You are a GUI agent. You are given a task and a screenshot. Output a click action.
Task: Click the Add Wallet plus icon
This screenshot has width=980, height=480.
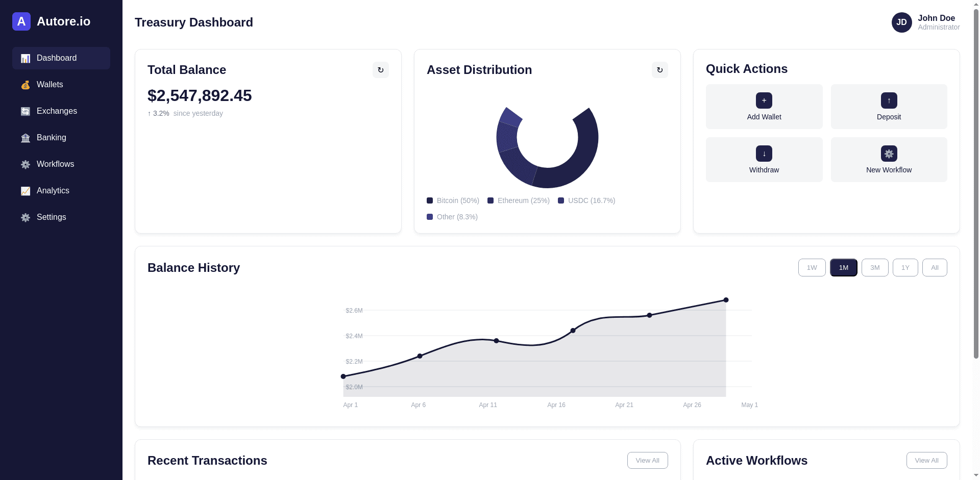tap(764, 100)
